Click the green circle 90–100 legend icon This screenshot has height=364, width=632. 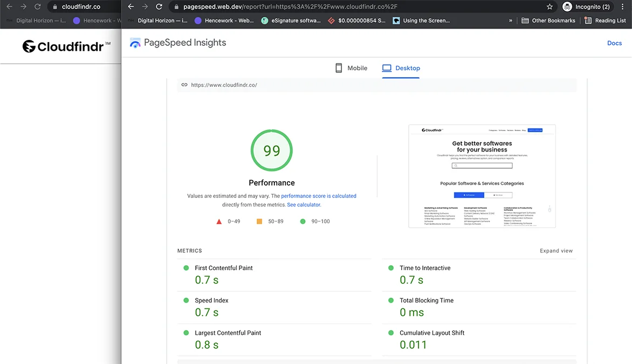pyautogui.click(x=303, y=221)
